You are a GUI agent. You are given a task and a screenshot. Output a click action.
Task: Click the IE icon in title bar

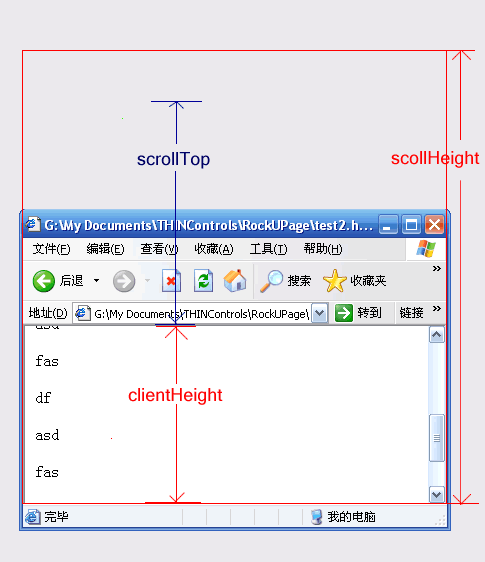[33, 224]
